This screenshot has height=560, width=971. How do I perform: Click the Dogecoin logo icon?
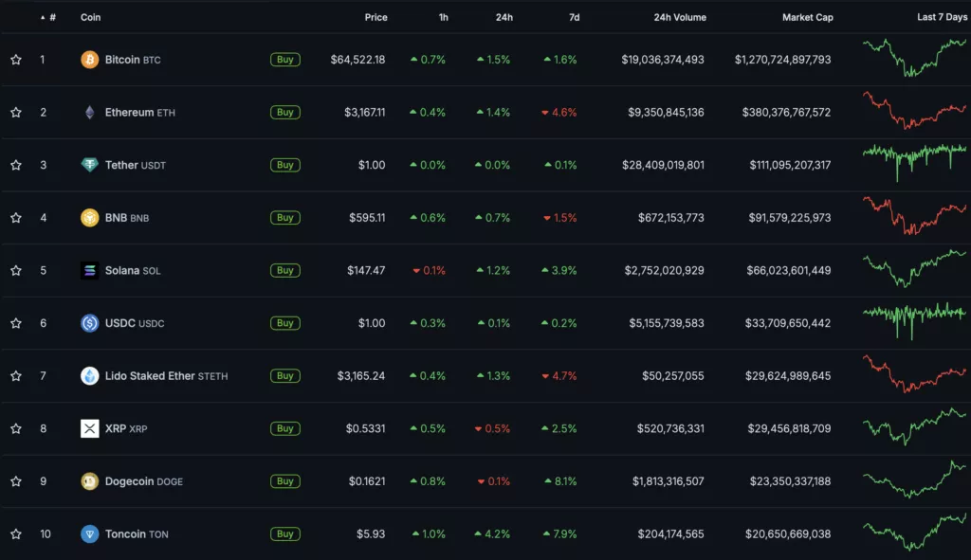(x=89, y=480)
